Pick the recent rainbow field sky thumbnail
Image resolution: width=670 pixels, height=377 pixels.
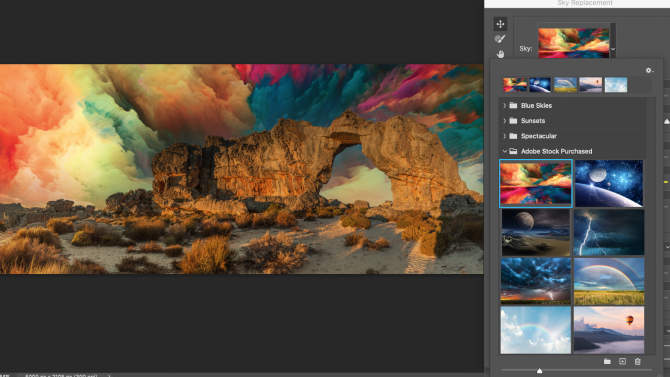pyautogui.click(x=565, y=85)
